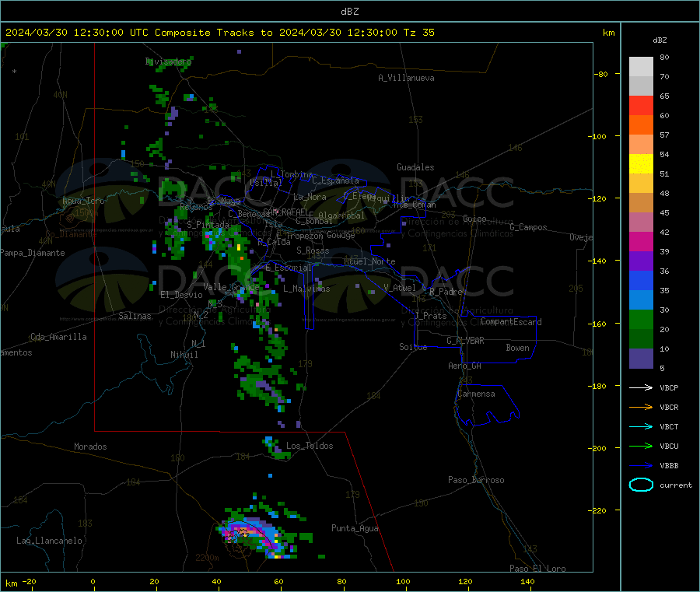The width and height of the screenshot is (700, 592).
Task: Select the yellow 51 dBZ color swatch
Action: pos(641,164)
